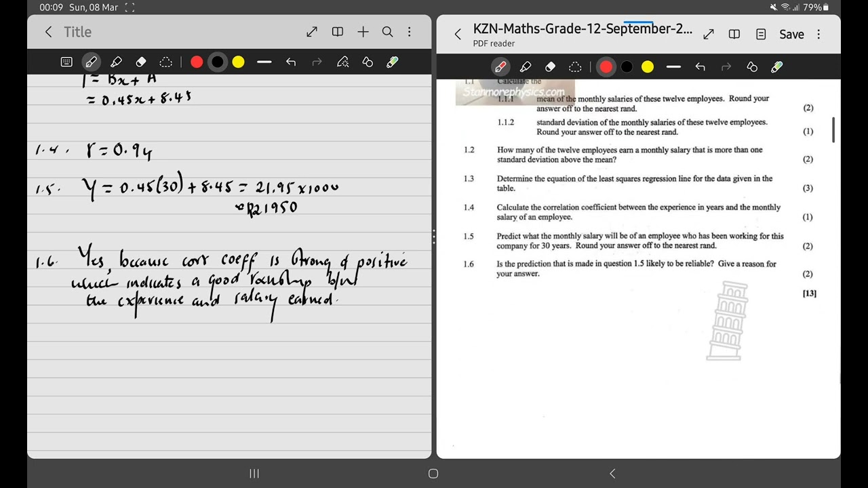Search inside the Title note
This screenshot has width=868, height=488.
[x=387, y=32]
